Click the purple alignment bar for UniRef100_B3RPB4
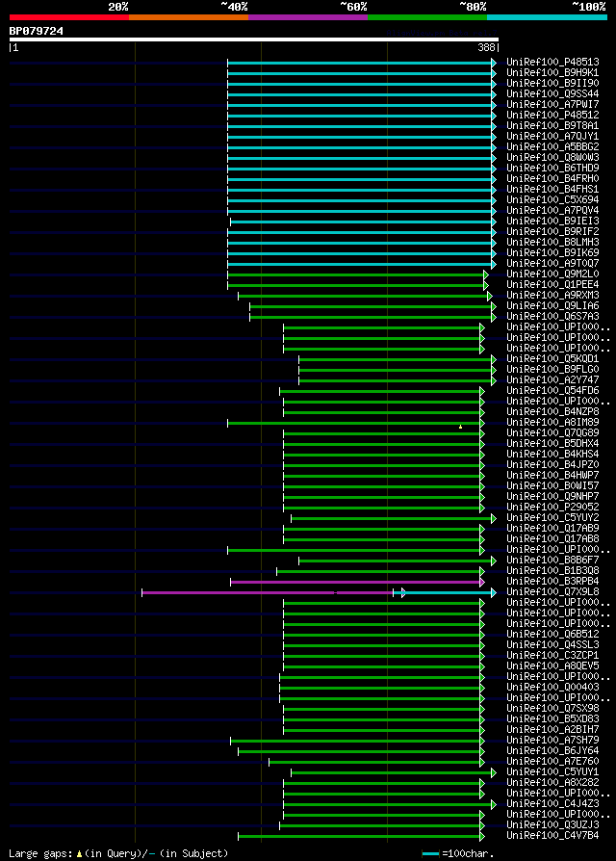Screen dimensions: 616x861 coord(358,582)
